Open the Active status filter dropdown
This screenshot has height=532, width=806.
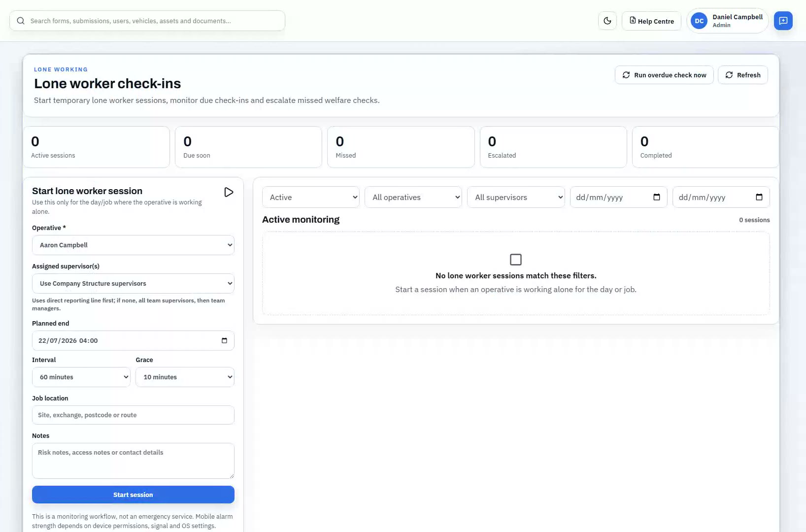(311, 197)
